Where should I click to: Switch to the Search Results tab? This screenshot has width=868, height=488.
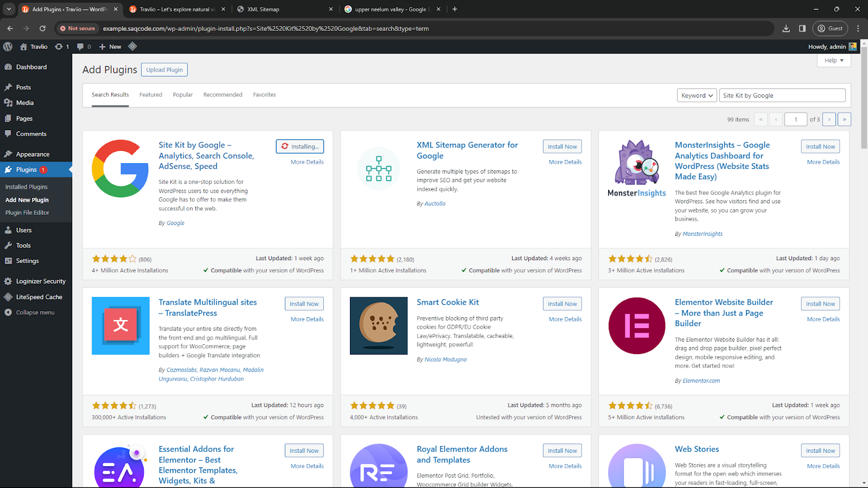pyautogui.click(x=110, y=95)
